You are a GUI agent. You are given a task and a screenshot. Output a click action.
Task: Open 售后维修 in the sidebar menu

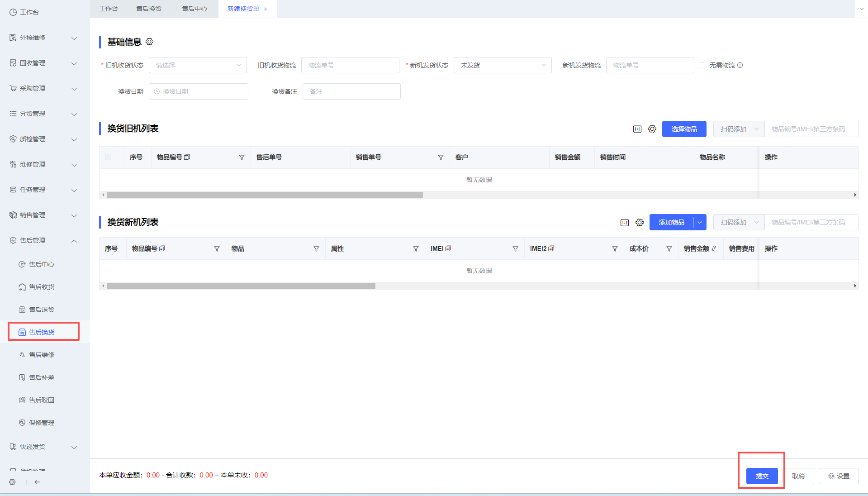[41, 355]
